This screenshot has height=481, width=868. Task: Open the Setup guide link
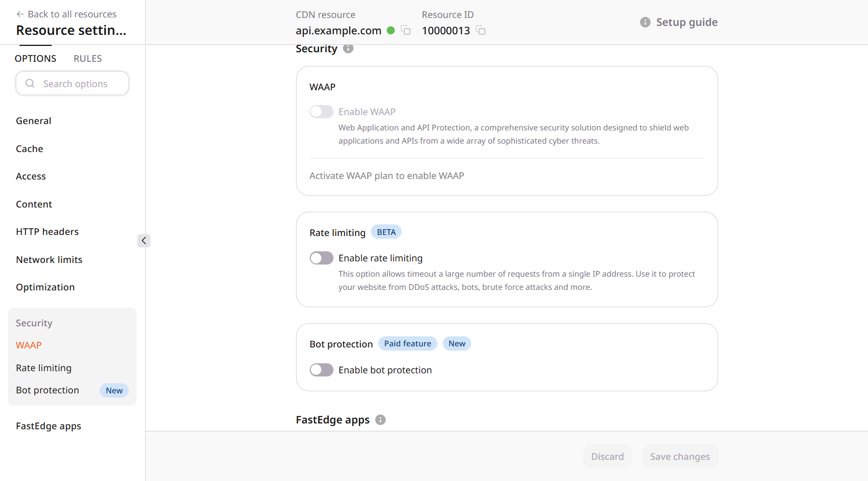pos(686,22)
